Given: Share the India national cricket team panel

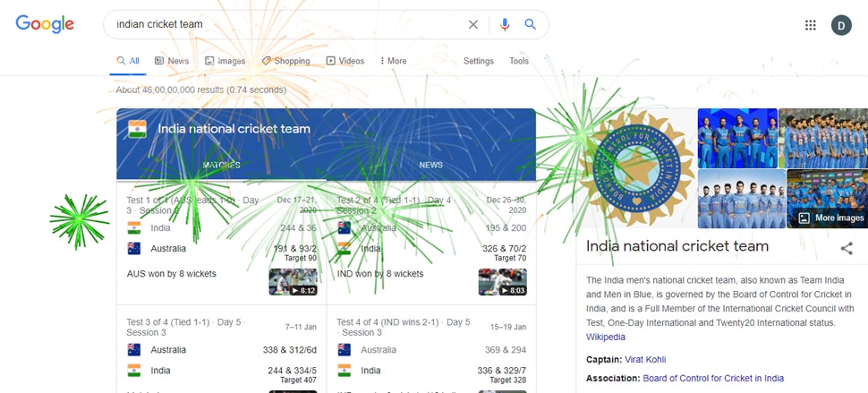Looking at the screenshot, I should [x=847, y=249].
